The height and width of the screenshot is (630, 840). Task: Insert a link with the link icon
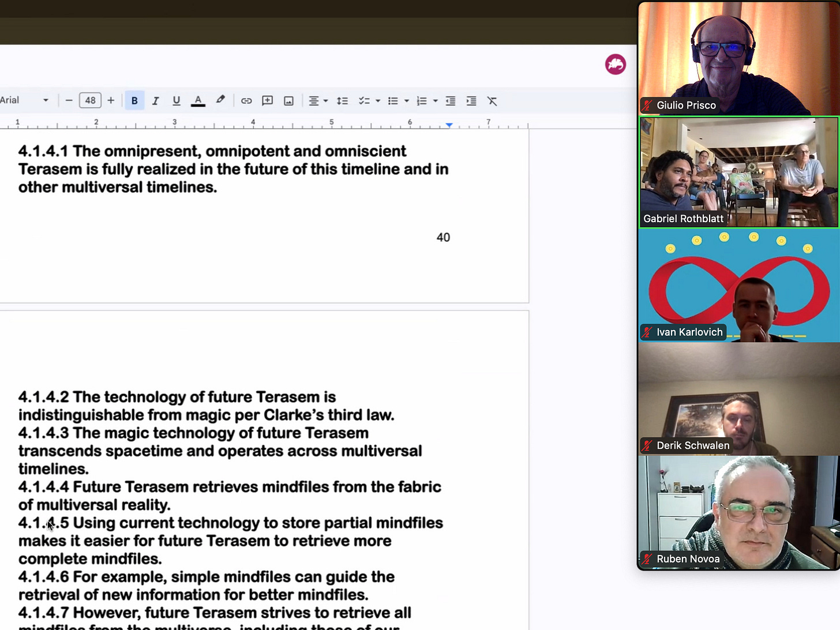tap(246, 100)
